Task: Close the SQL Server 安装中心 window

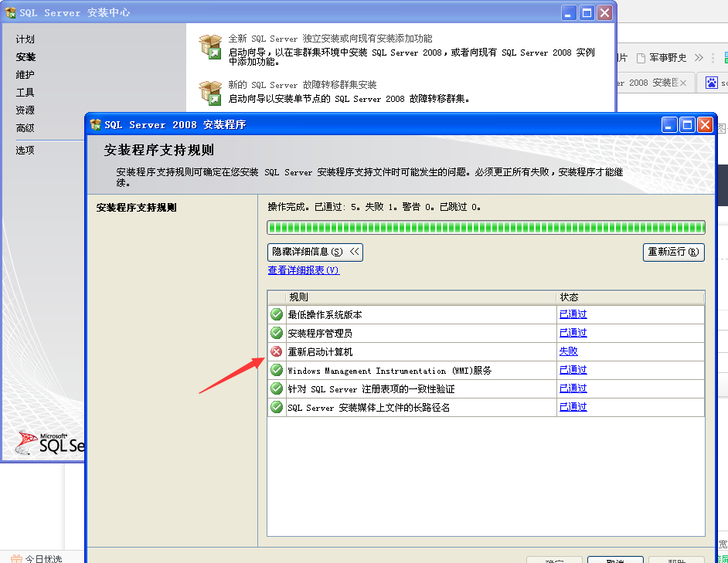Action: (x=604, y=12)
